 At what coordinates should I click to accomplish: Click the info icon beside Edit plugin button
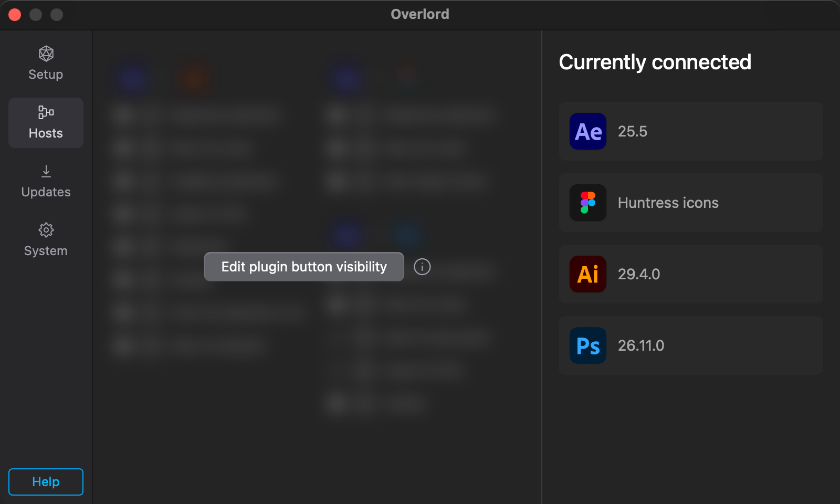[422, 267]
